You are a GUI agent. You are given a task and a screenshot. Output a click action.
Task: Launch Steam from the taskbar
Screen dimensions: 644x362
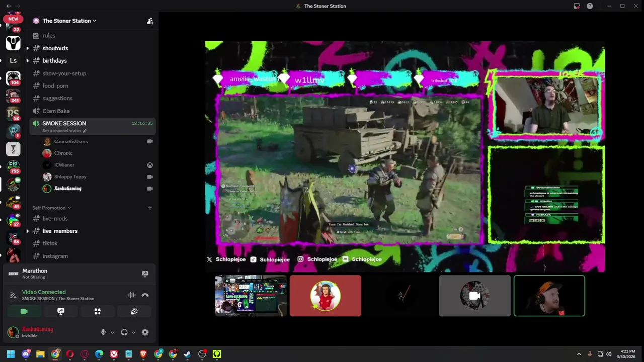point(187,354)
